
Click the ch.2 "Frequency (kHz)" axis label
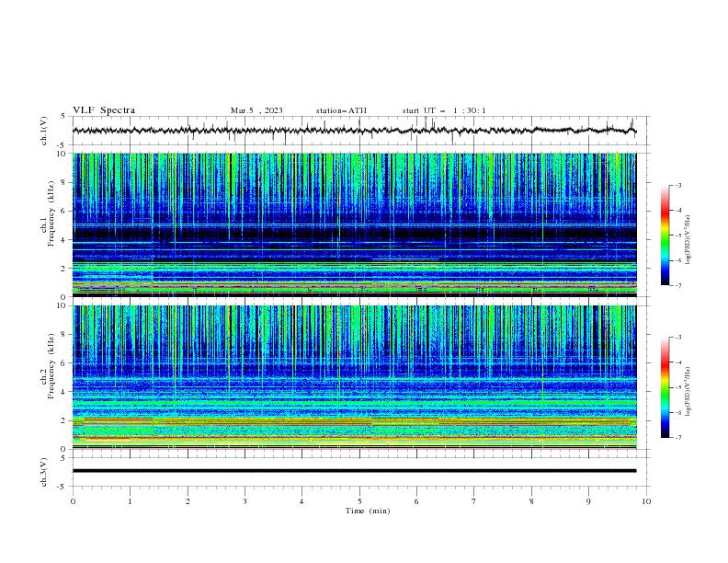coord(51,365)
